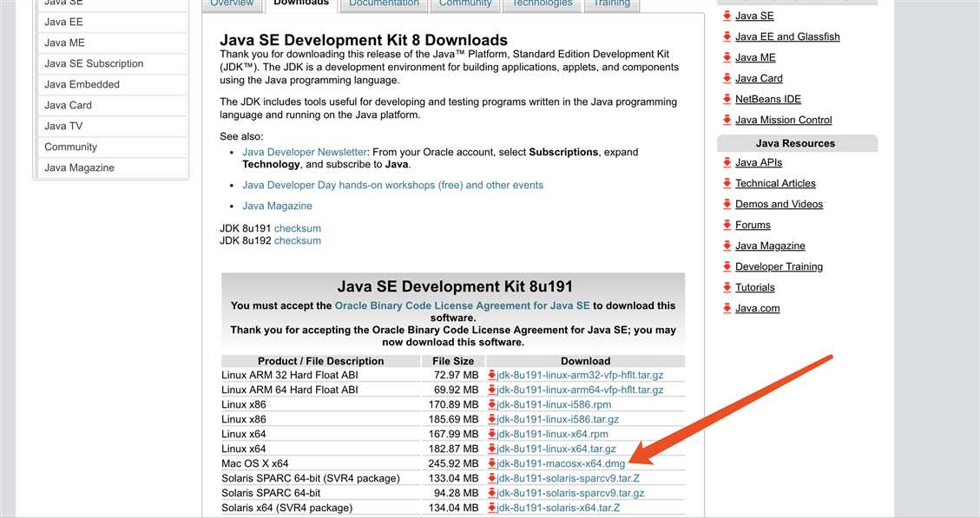Open Java Embedded in left sidebar

pyautogui.click(x=82, y=84)
